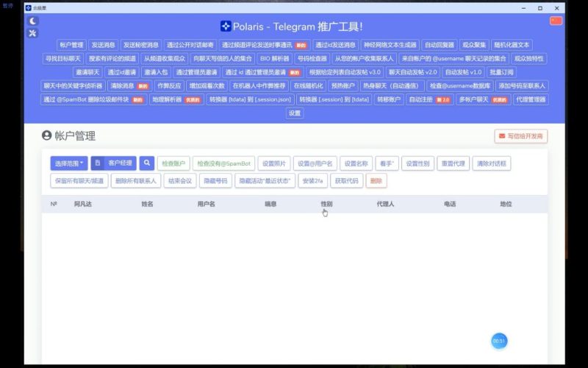Open the 自动注册 menu item
This screenshot has width=588, height=368.
point(430,99)
